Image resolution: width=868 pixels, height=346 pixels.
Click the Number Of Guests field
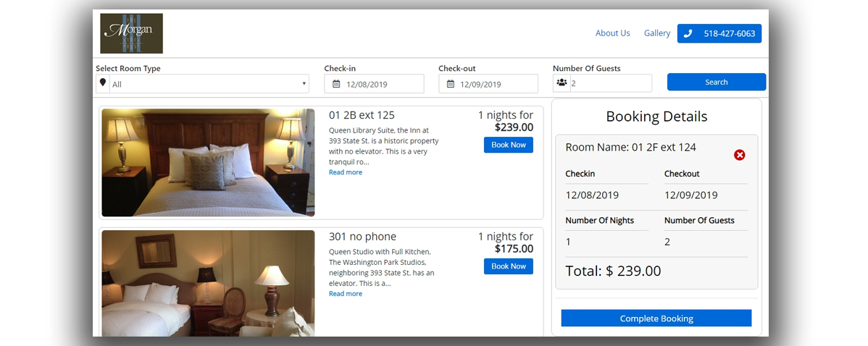[x=610, y=83]
